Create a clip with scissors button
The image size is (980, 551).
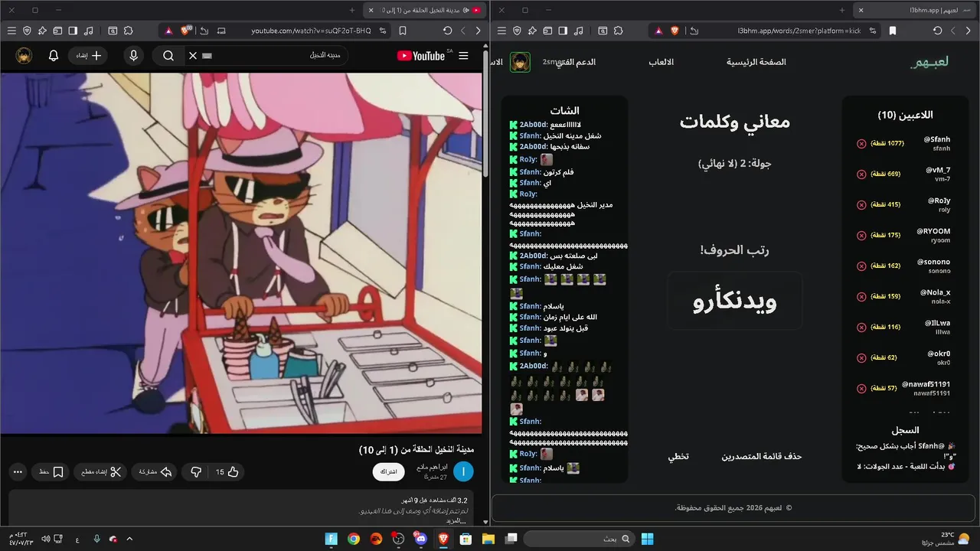pyautogui.click(x=102, y=472)
